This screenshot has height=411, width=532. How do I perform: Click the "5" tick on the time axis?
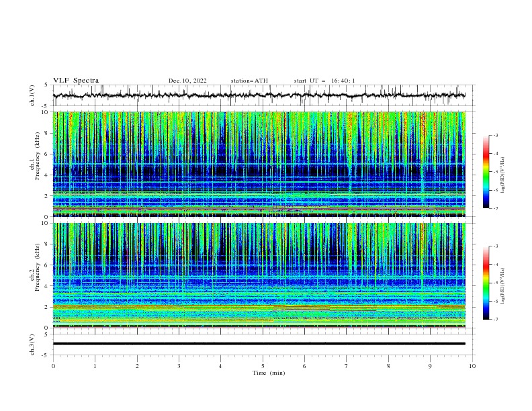263,366
